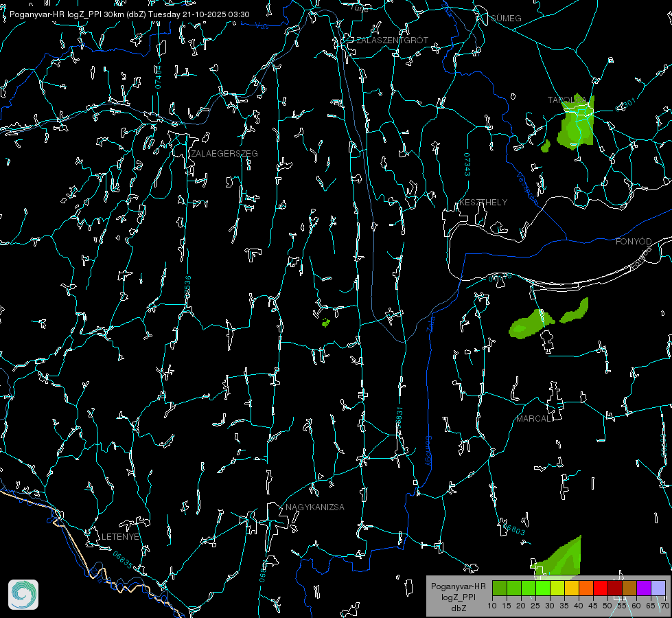Click the TAPOLCA label under the green echo
The height and width of the screenshot is (618, 672).
pyautogui.click(x=566, y=100)
